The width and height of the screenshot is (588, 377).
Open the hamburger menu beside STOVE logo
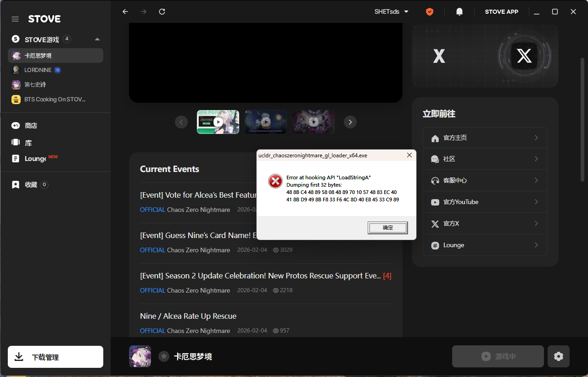click(x=15, y=19)
